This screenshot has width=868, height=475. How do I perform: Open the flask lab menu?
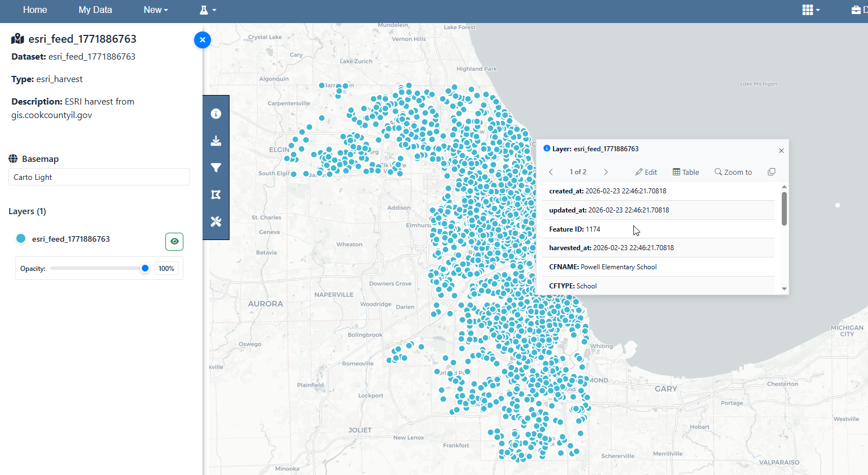[208, 10]
